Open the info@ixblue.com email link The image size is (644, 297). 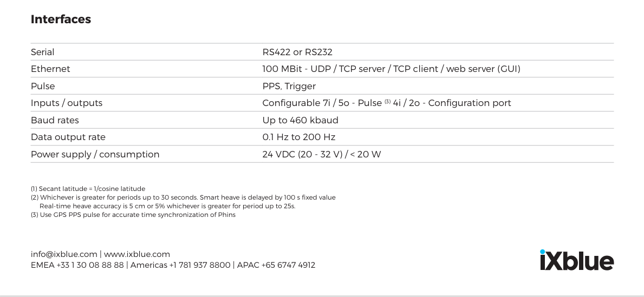pyautogui.click(x=64, y=254)
